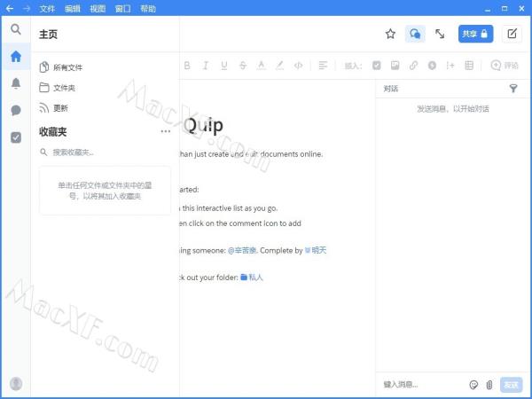Open the notifications bell

[16, 83]
